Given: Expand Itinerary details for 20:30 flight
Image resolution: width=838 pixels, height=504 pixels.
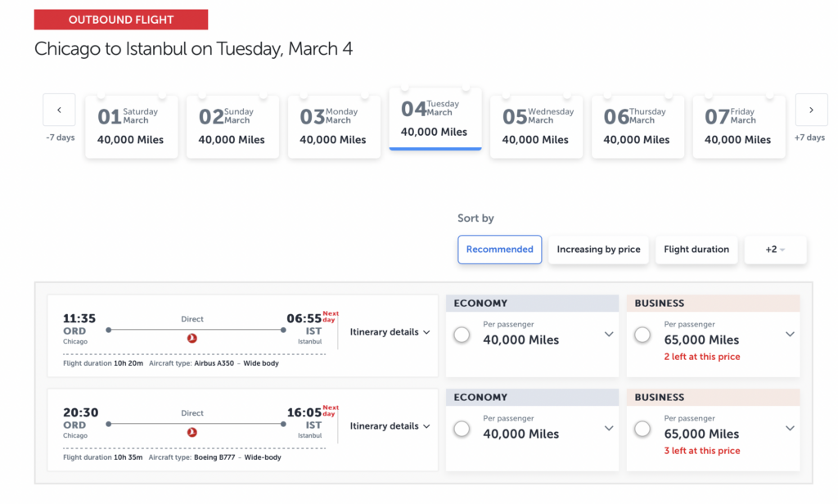Looking at the screenshot, I should pyautogui.click(x=390, y=426).
